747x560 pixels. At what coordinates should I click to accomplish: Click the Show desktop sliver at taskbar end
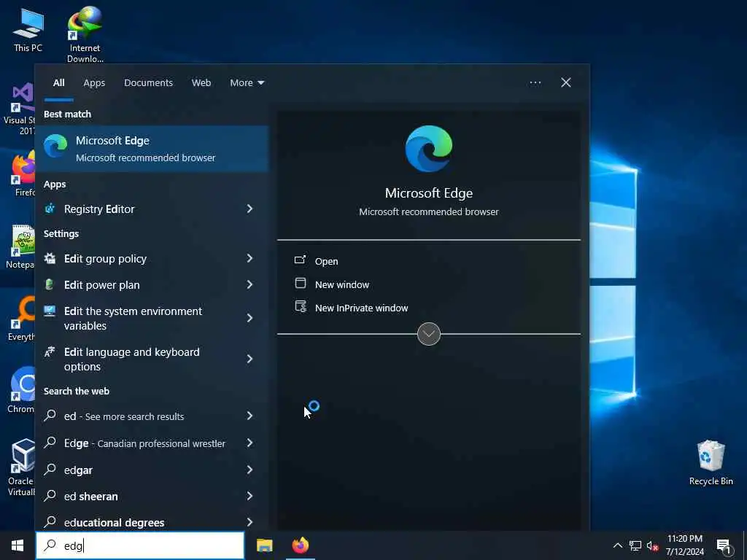[745, 545]
